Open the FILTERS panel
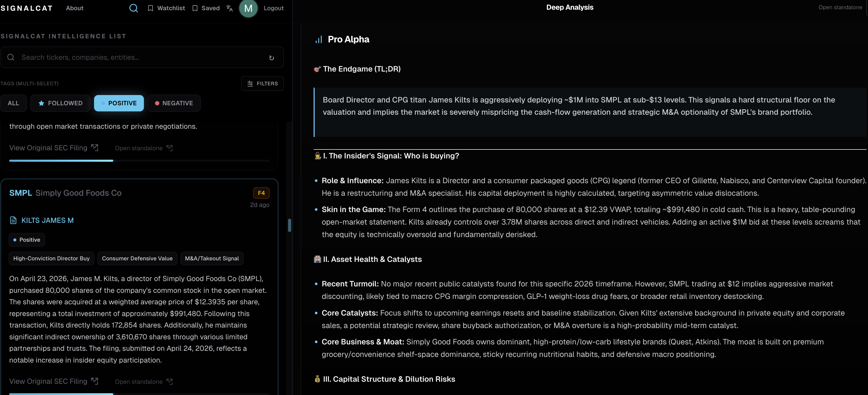Screen dimensions: 868x395 [x=262, y=84]
